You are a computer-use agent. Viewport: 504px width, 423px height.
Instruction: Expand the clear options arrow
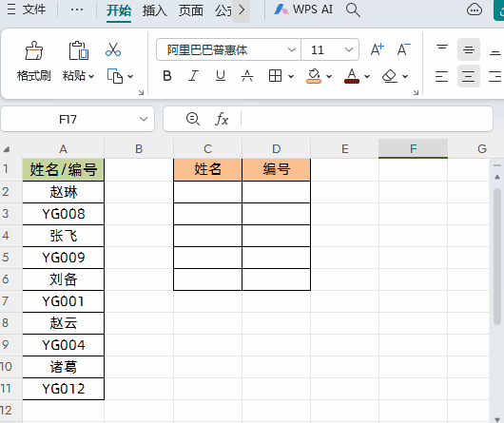405,76
